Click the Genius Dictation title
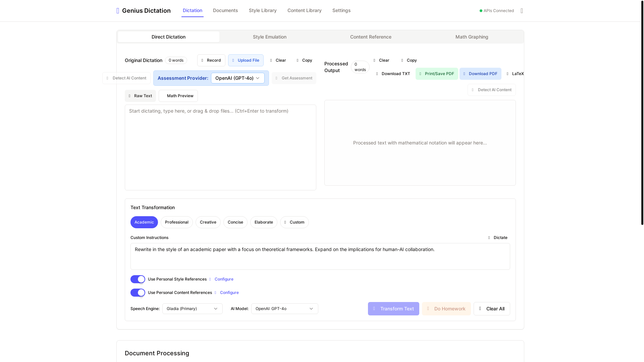Viewport: 644px width, 362px height. (146, 11)
